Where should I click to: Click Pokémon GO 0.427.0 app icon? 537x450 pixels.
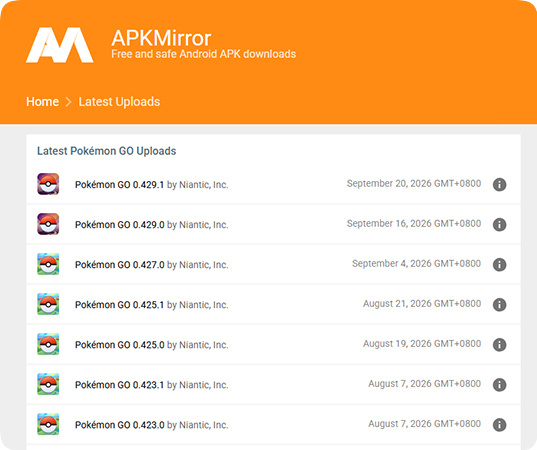click(48, 264)
